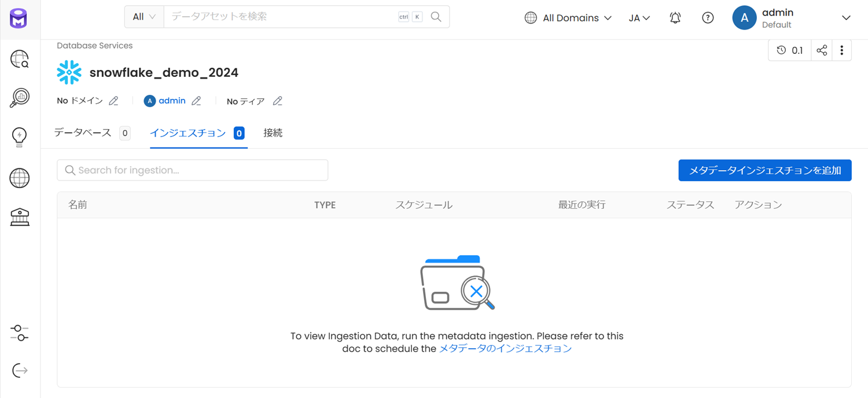
Task: Click the スケジュール column header
Action: [424, 205]
